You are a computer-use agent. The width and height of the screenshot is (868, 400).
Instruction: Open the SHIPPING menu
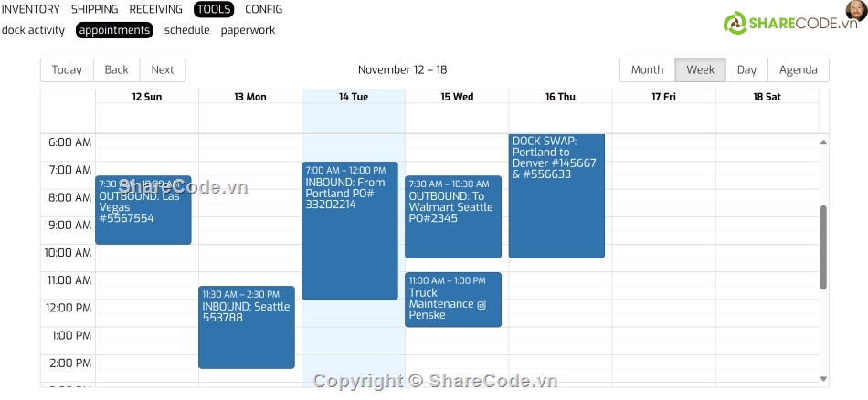pos(94,9)
